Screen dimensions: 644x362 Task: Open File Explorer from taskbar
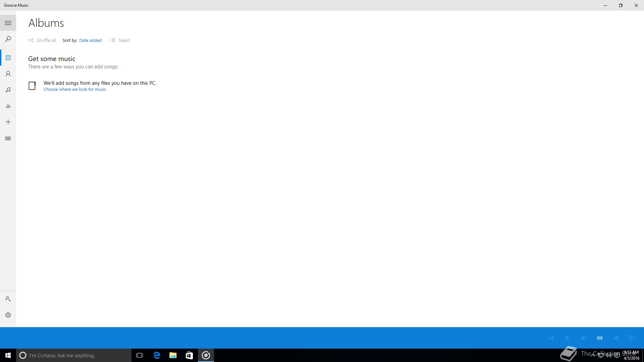pyautogui.click(x=173, y=355)
